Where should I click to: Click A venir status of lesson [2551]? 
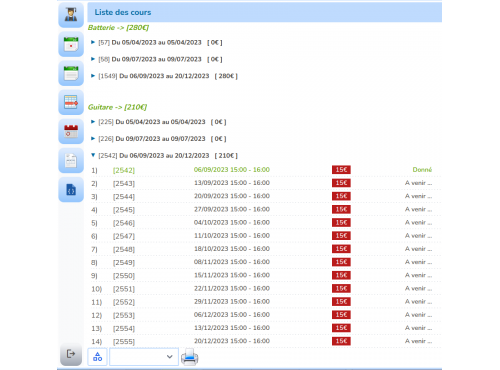coord(419,288)
